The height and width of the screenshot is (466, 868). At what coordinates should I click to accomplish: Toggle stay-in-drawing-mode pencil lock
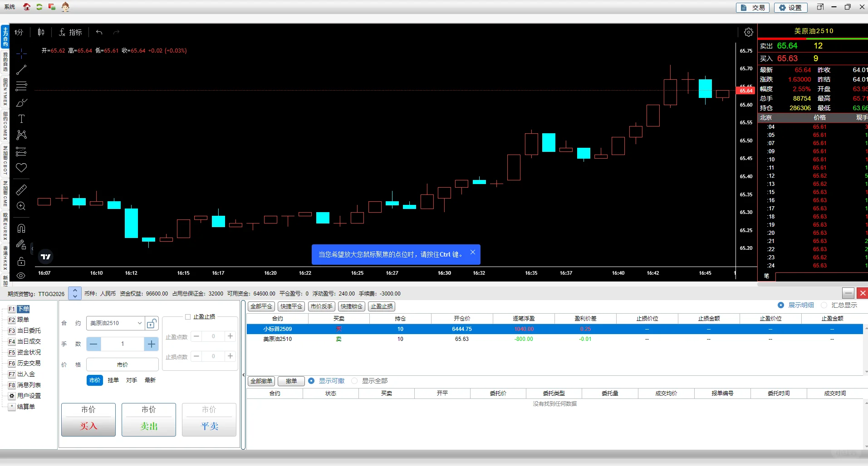point(21,245)
